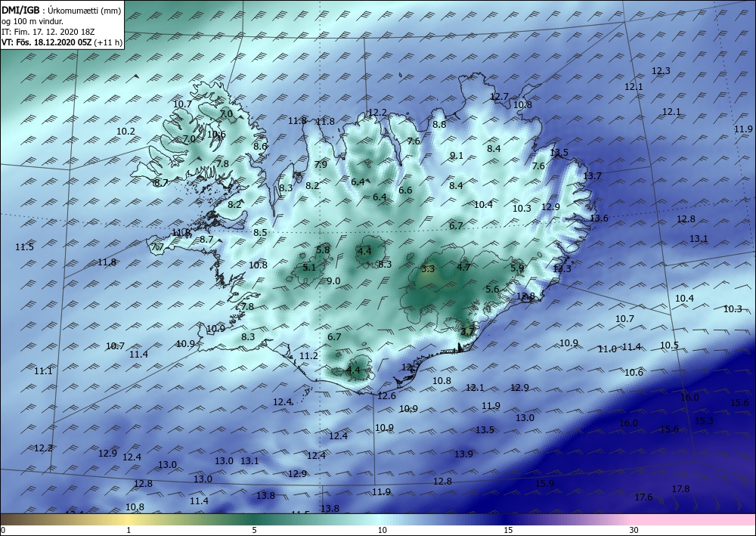Click the 'DMI/IGB : Úrkomumætti (mm)' title line
This screenshot has height=536, width=756.
coord(62,11)
